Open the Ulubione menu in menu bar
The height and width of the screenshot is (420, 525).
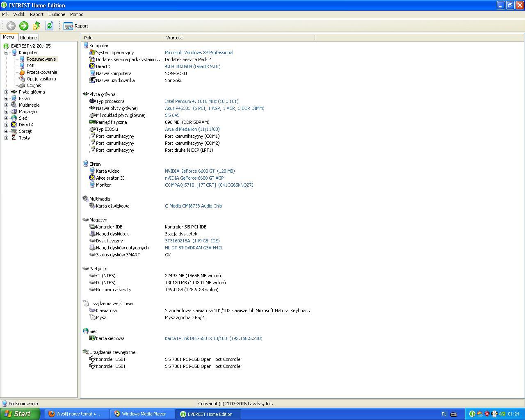coord(57,14)
